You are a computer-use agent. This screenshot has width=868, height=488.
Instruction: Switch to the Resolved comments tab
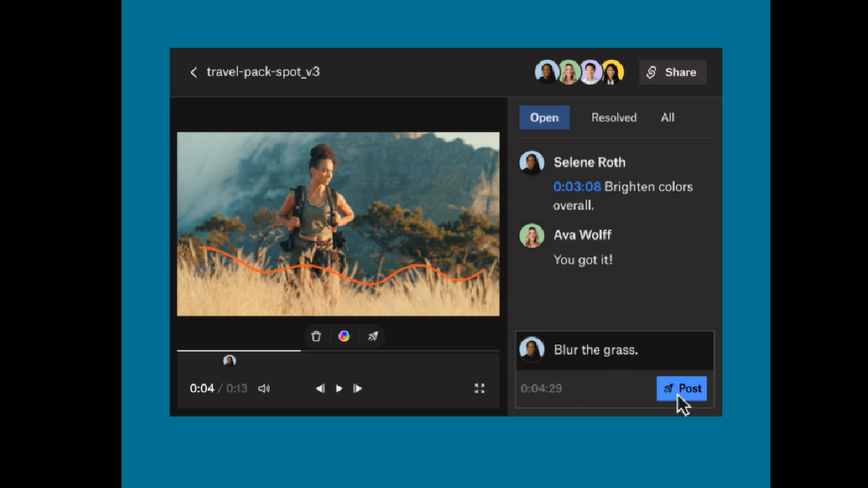(x=613, y=117)
